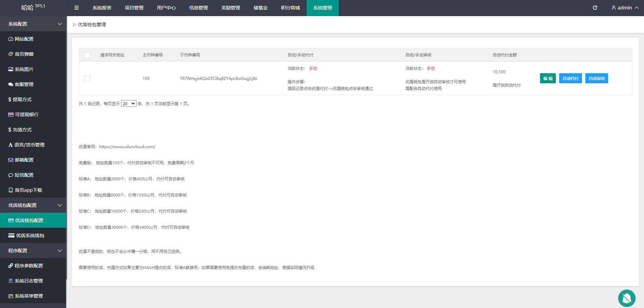
Task: Check the row checkbox for wallet 195
Action: click(x=87, y=79)
